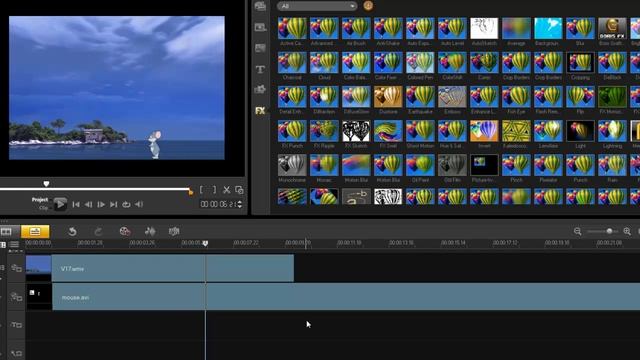Image resolution: width=640 pixels, height=360 pixels.
Task: Select the Average filter thumbnail
Action: coord(516,29)
